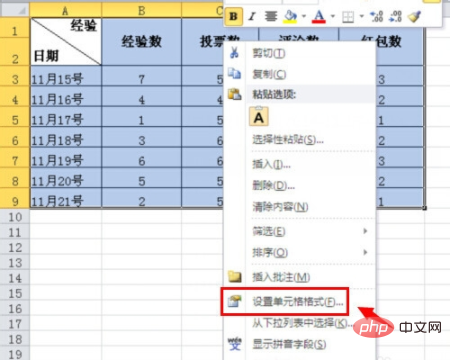Click the increase decimal icon

pos(377,16)
